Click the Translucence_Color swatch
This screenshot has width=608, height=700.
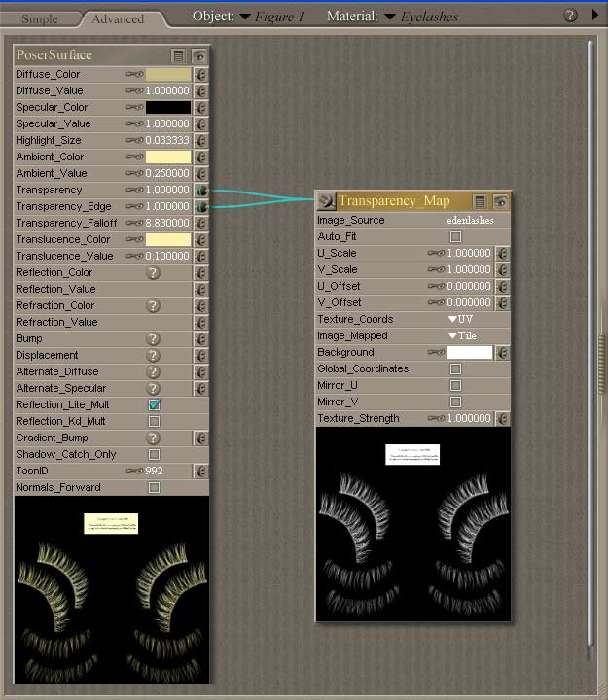tap(168, 240)
